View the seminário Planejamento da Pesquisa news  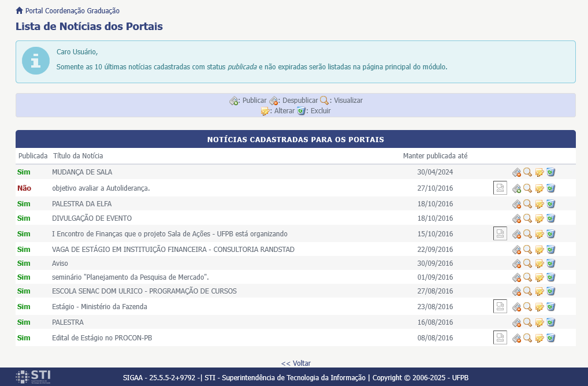pyautogui.click(x=527, y=277)
